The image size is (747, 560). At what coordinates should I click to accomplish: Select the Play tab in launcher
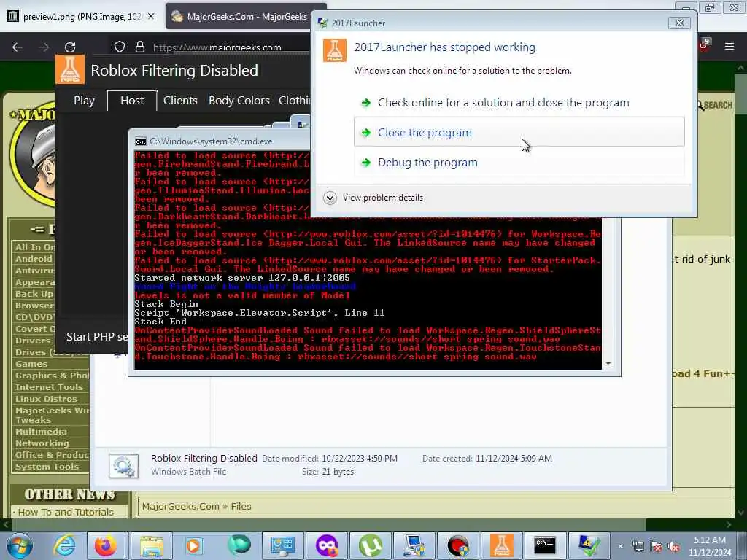(84, 101)
